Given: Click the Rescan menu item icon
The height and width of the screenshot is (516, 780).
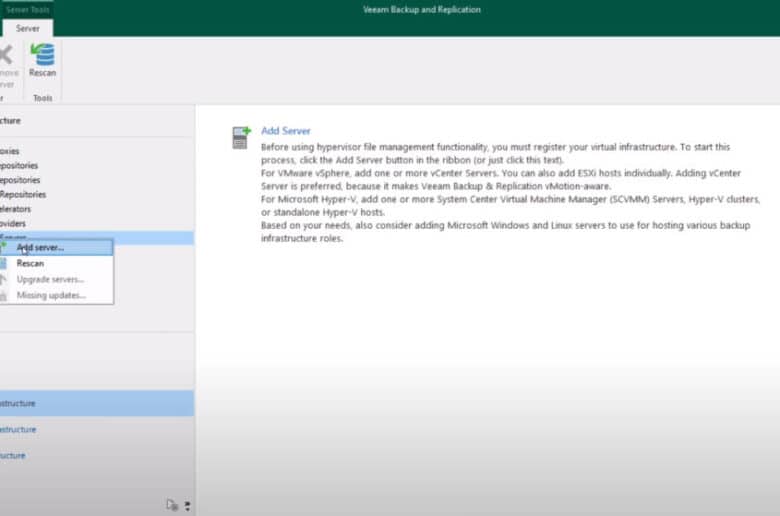Looking at the screenshot, I should coord(3,263).
